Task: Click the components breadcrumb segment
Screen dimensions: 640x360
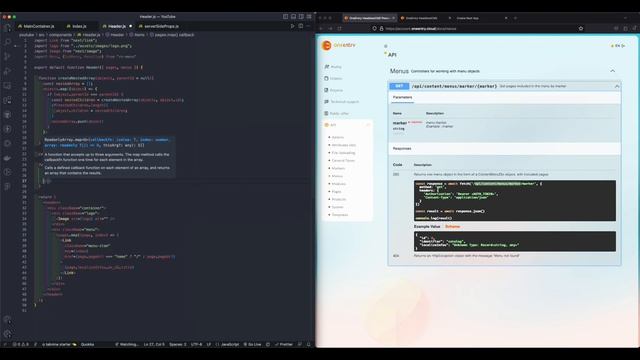Action: [60, 35]
